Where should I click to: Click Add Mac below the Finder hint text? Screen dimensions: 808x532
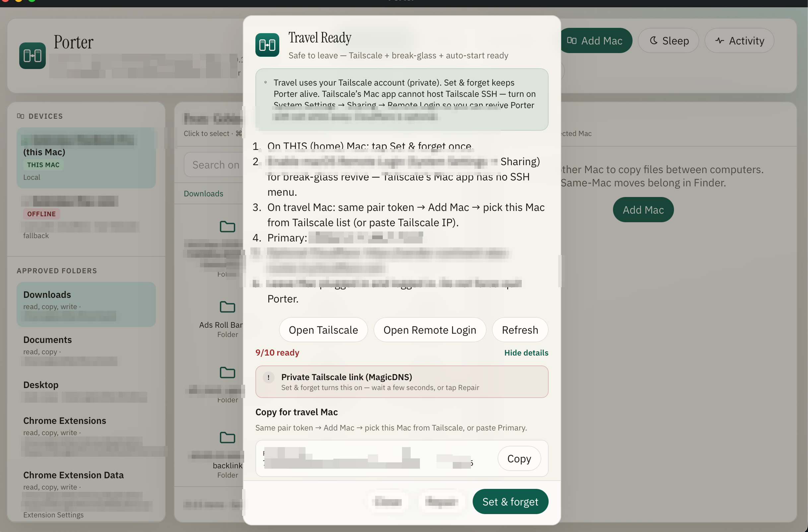[x=643, y=210]
